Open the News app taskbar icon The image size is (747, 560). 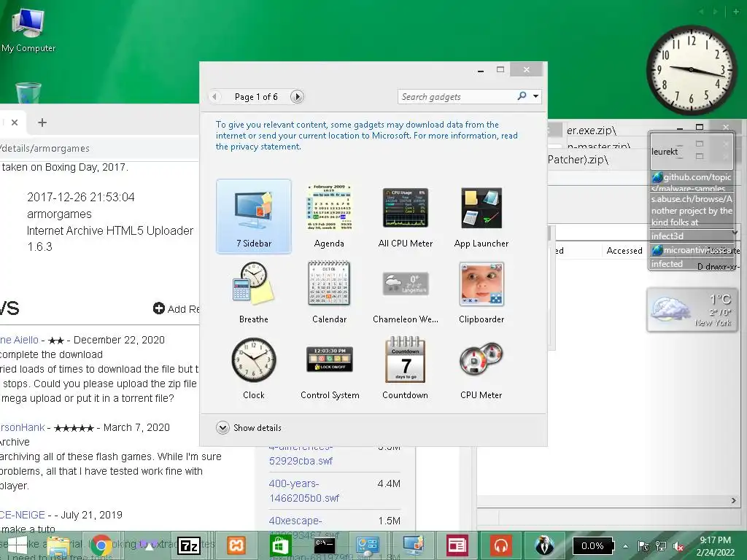[457, 545]
